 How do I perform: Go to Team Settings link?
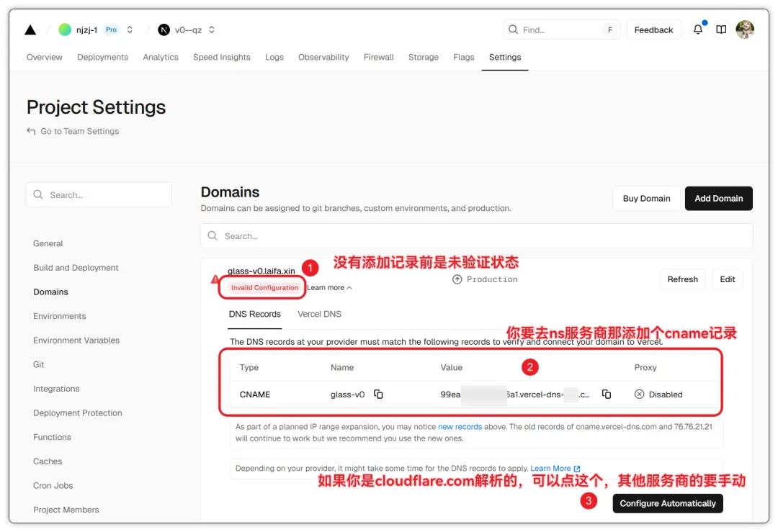click(80, 131)
